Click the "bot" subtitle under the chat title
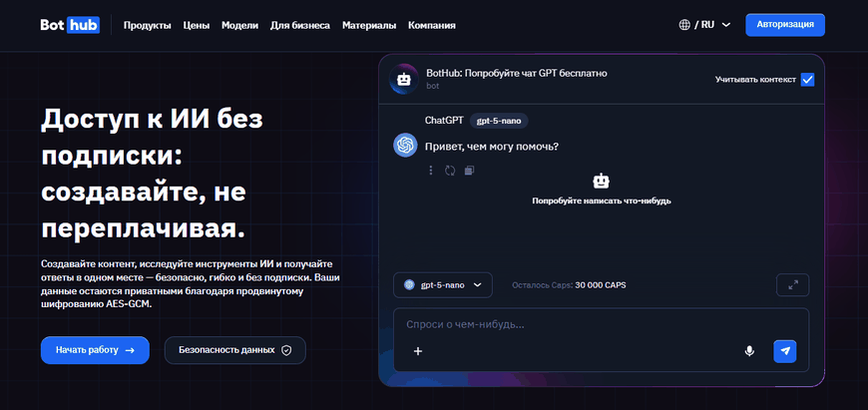 432,87
